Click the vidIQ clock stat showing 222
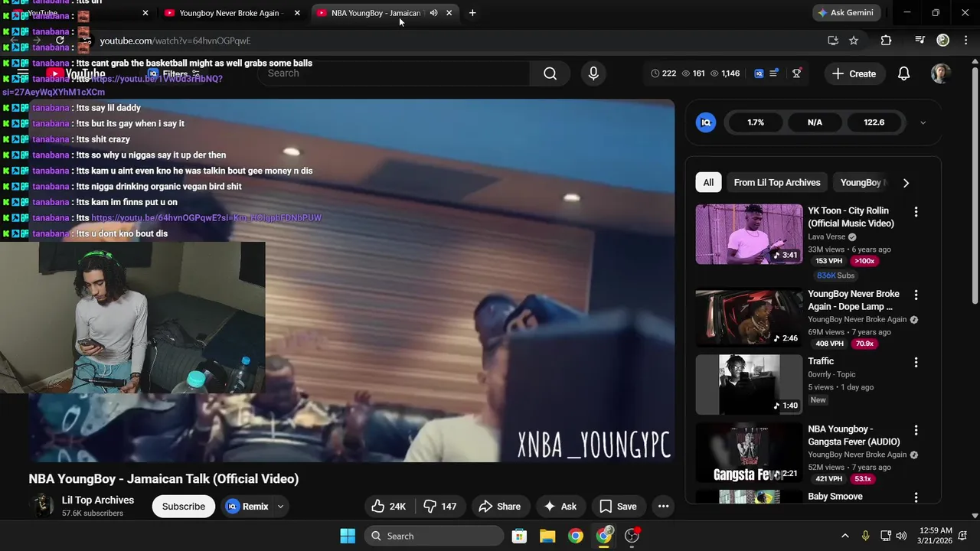Image resolution: width=980 pixels, height=551 pixels. [664, 73]
